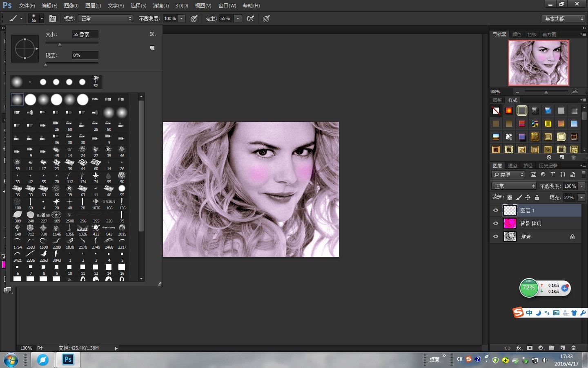Open the blend mode dropdown showing 正常
The height and width of the screenshot is (368, 588).
[513, 186]
